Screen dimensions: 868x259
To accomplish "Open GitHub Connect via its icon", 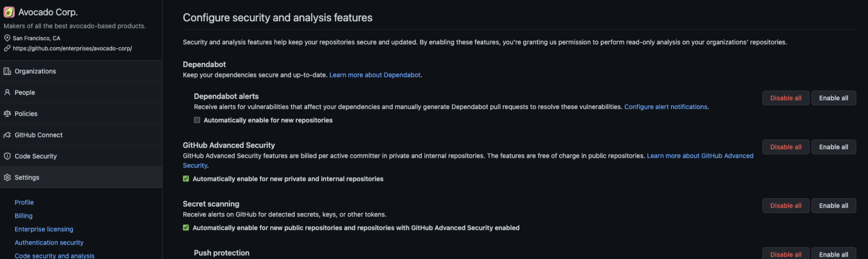I will [7, 135].
